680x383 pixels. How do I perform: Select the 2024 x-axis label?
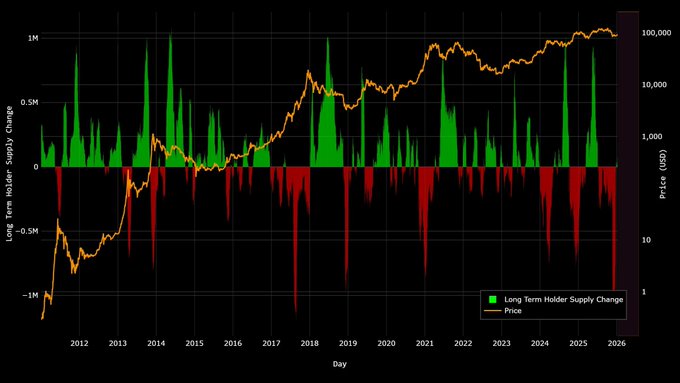pyautogui.click(x=539, y=343)
